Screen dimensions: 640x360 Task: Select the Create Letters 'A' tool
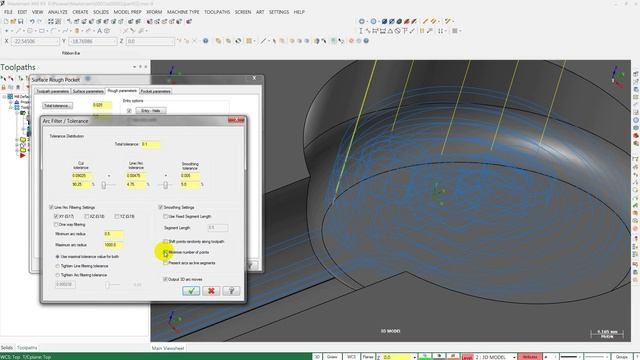pyautogui.click(x=99, y=31)
